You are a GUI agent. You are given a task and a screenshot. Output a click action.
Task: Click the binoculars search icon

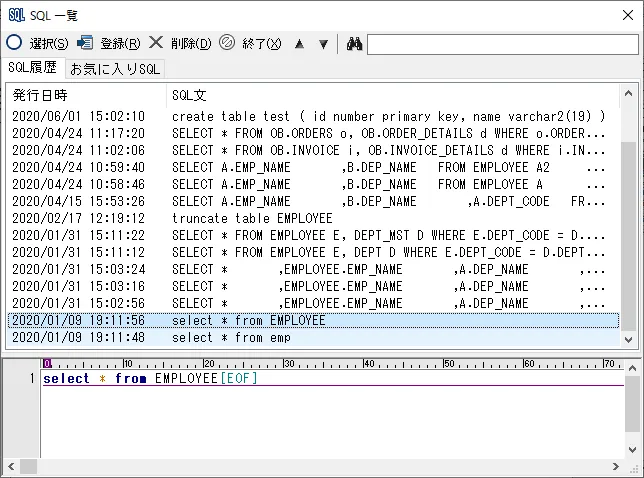click(x=354, y=43)
